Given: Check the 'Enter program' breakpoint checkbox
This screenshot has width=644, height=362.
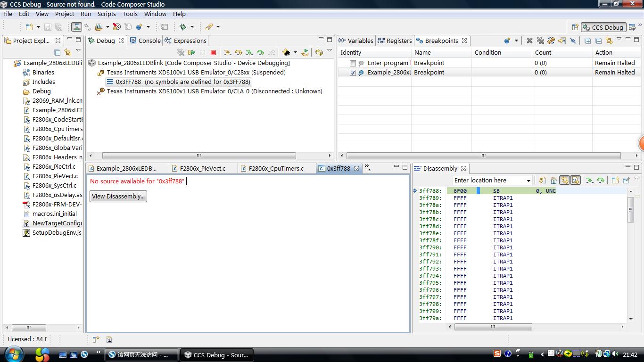Looking at the screenshot, I should pos(353,63).
